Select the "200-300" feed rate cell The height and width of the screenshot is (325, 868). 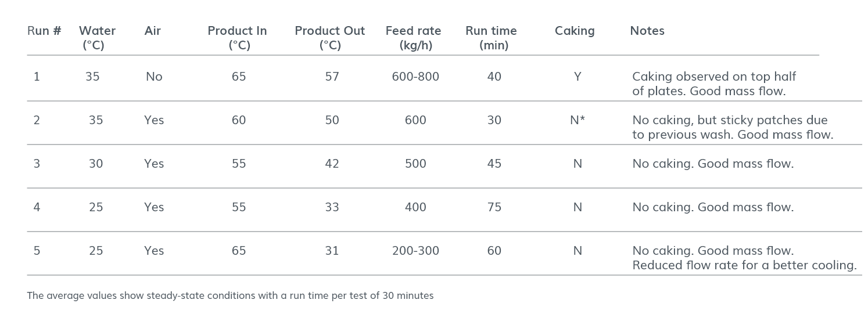415,251
